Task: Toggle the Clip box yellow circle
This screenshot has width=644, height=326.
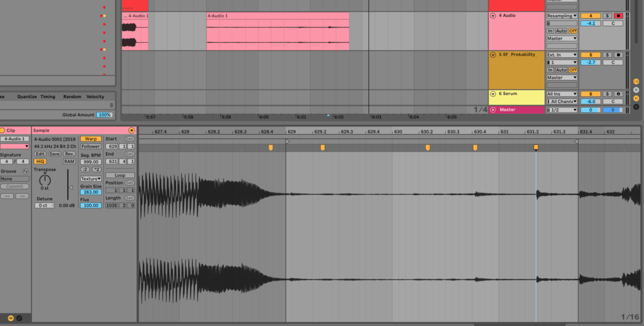Action: tap(3, 130)
